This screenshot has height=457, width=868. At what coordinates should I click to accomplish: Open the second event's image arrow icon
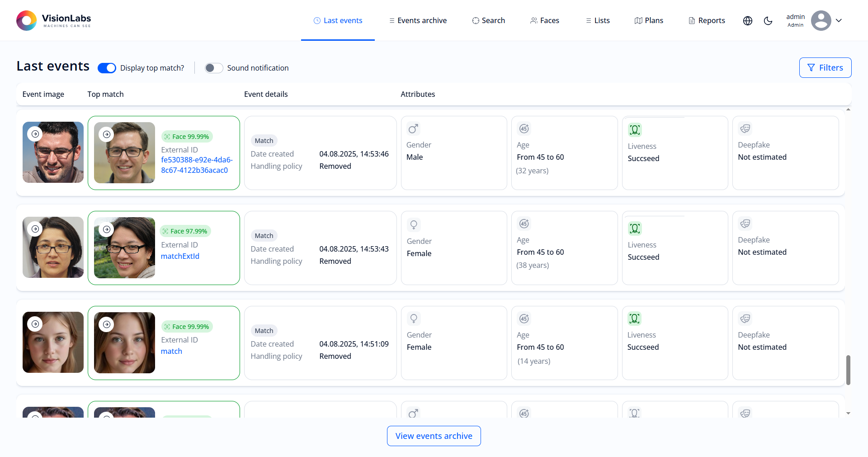[x=35, y=229]
